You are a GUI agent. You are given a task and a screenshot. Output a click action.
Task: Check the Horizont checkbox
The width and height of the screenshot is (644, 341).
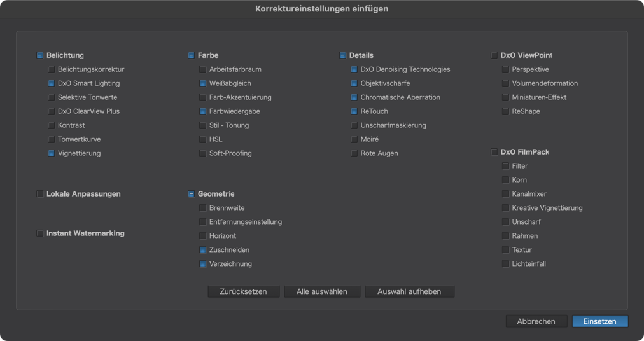202,236
